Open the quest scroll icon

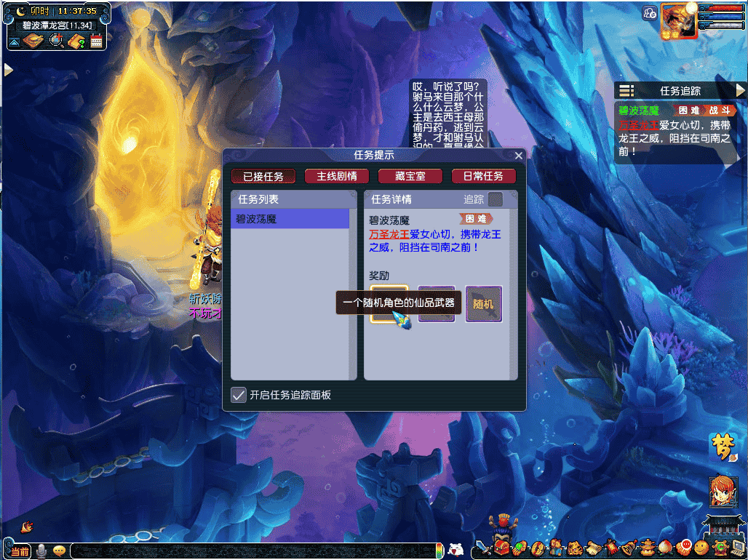593,547
